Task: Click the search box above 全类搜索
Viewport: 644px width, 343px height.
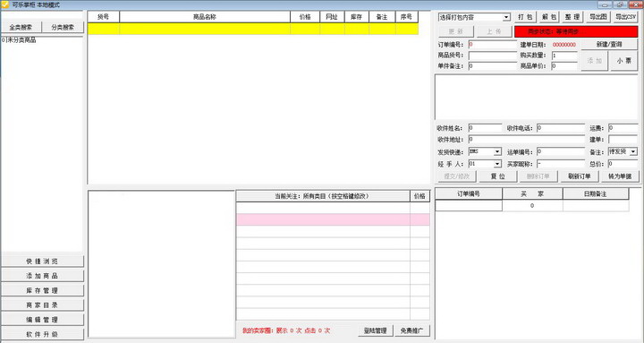Action: click(42, 15)
